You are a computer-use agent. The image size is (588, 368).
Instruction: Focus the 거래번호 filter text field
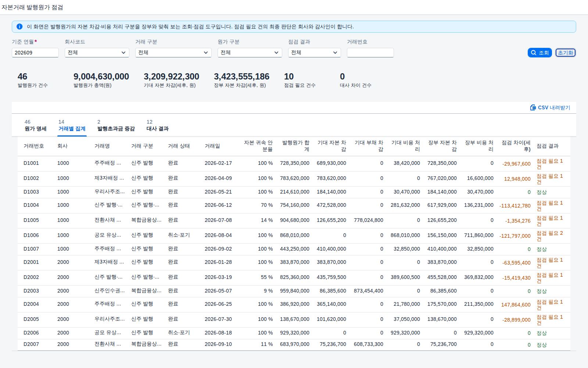370,53
